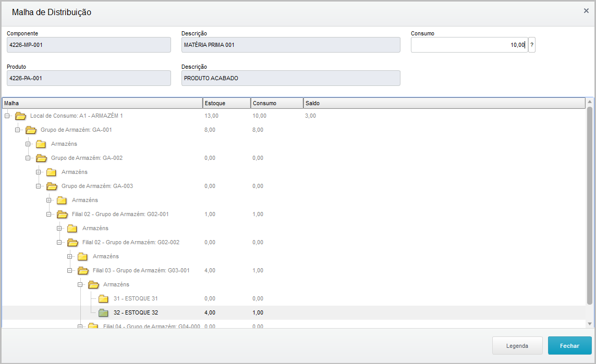Expand the Filial 04 G04-000 group node
Screen dimensions: 596x364
pos(80,327)
